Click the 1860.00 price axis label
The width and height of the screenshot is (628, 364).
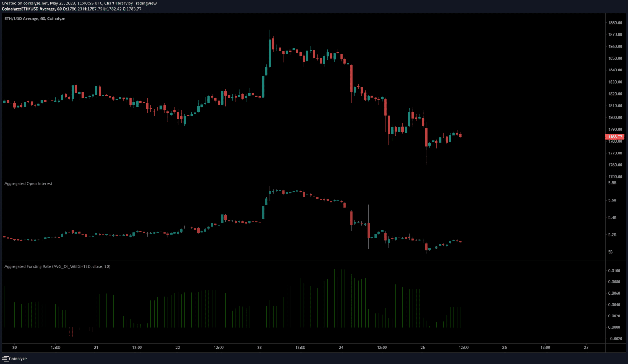pos(615,47)
